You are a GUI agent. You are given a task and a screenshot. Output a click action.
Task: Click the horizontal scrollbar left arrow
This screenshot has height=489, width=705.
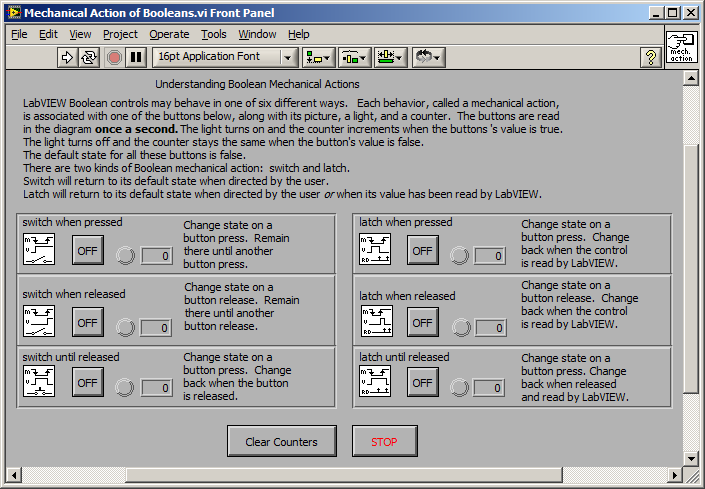(14, 475)
